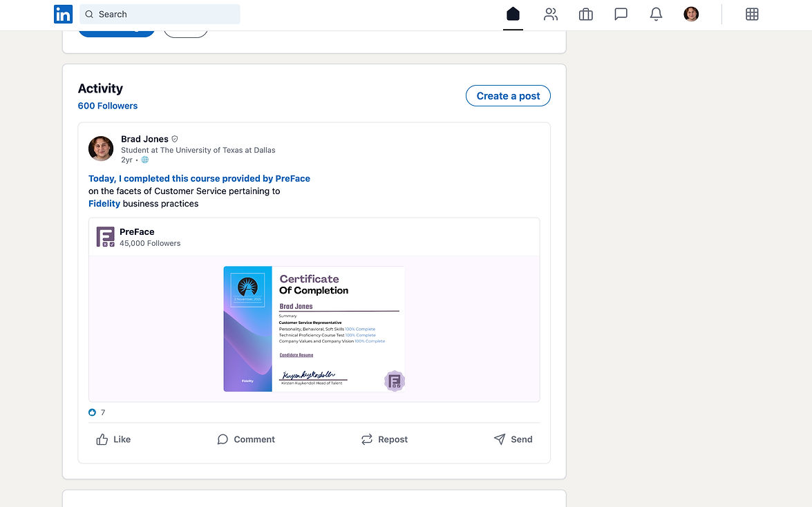Viewport: 812px width, 507px height.
Task: Open the Fidelity mention link
Action: [104, 204]
